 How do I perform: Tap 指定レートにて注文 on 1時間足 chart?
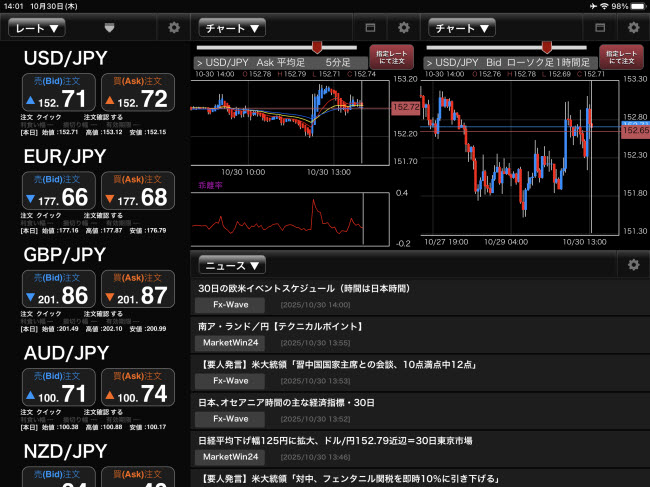[x=621, y=57]
